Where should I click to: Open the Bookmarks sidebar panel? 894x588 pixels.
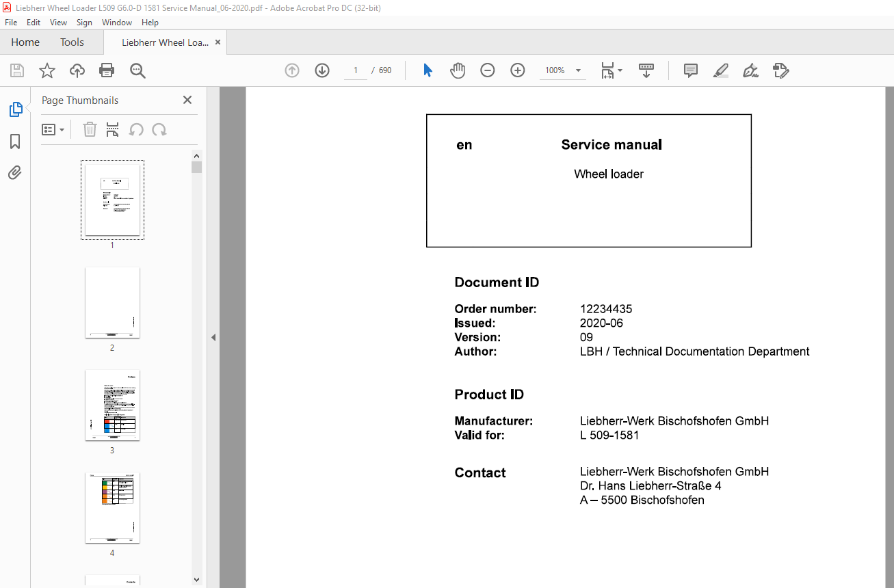[x=15, y=142]
